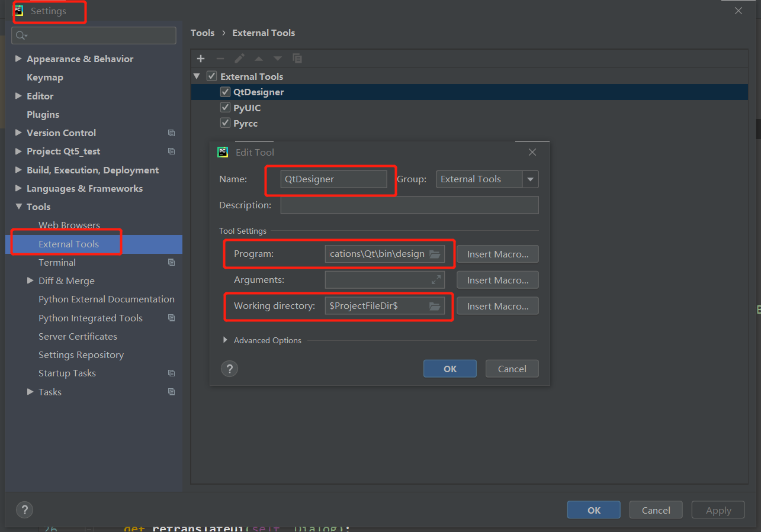The image size is (761, 532).
Task: Click into the tool Name field
Action: coord(334,179)
